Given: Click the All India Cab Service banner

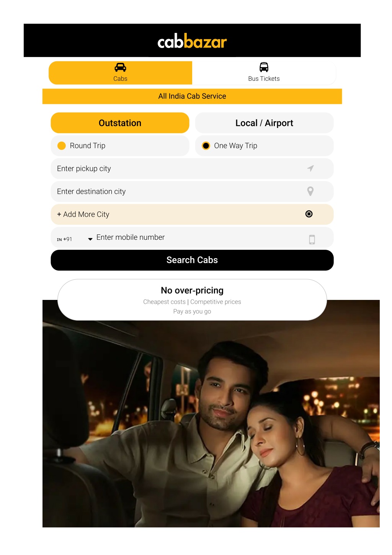Looking at the screenshot, I should pos(192,96).
